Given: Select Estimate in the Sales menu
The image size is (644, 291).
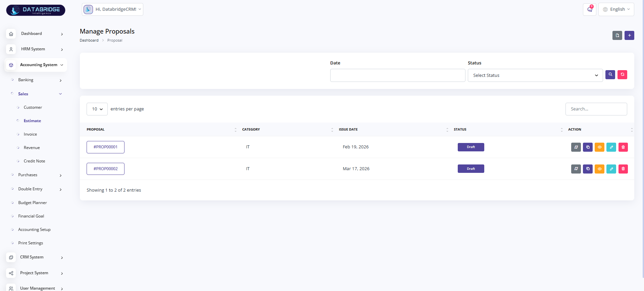Looking at the screenshot, I should coord(32,121).
